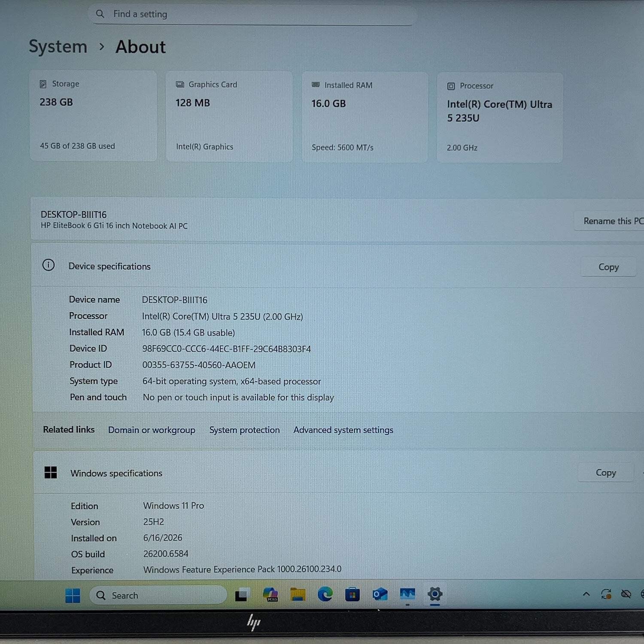Select the device name DESKTOP-BIIIT16 value
Screen dimensions: 644x644
(175, 300)
